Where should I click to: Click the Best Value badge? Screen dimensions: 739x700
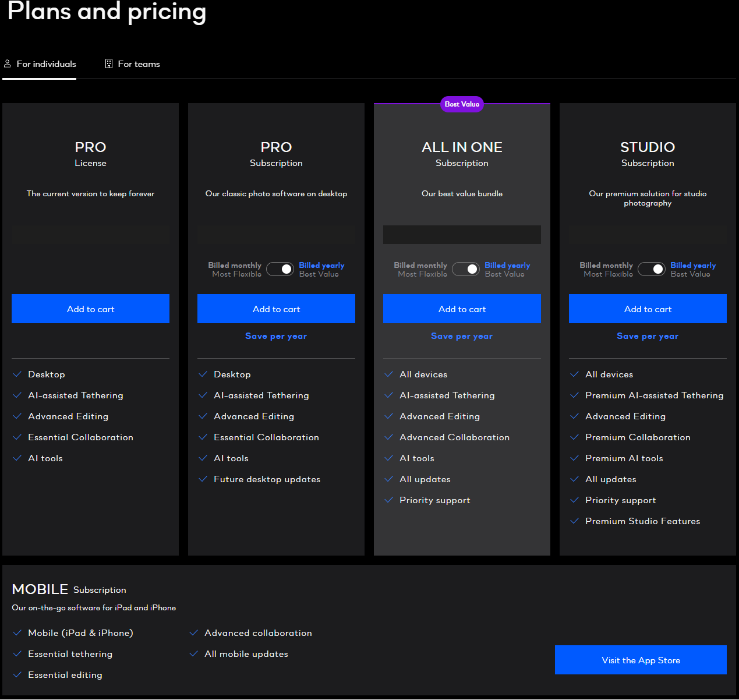click(x=462, y=104)
